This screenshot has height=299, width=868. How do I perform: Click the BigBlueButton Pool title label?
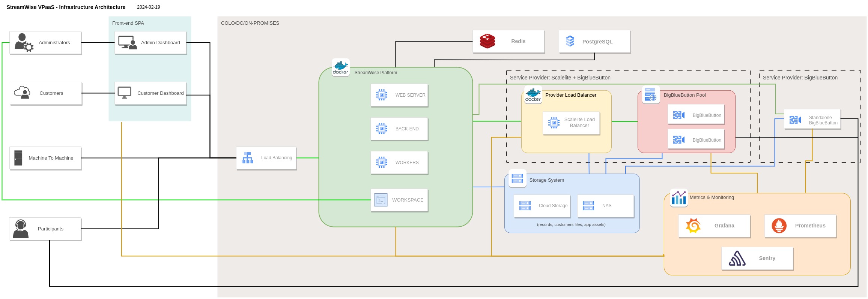[684, 95]
